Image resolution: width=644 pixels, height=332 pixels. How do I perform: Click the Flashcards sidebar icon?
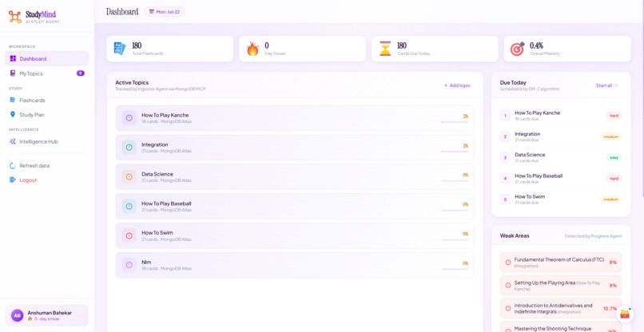(x=13, y=100)
